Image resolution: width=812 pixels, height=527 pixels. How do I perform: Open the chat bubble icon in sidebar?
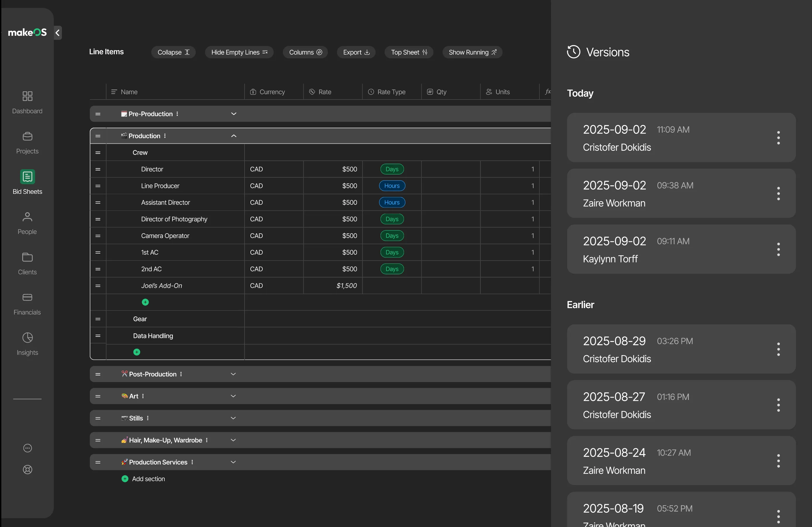(27, 448)
